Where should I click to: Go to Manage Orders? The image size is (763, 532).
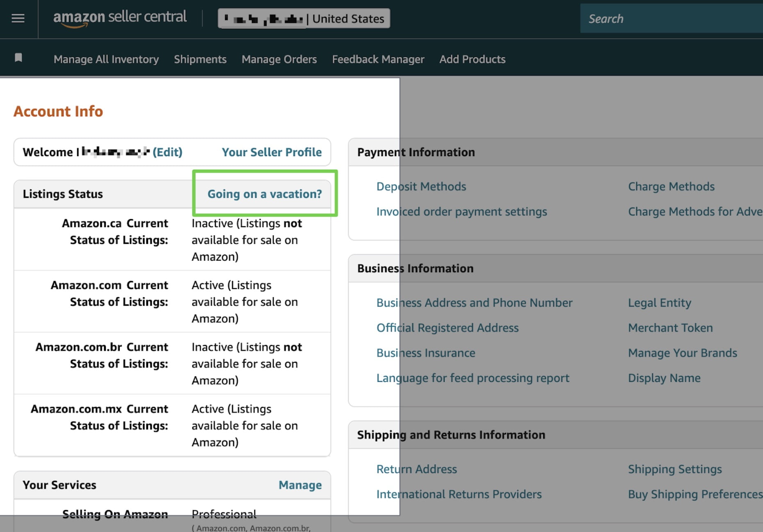pyautogui.click(x=279, y=59)
